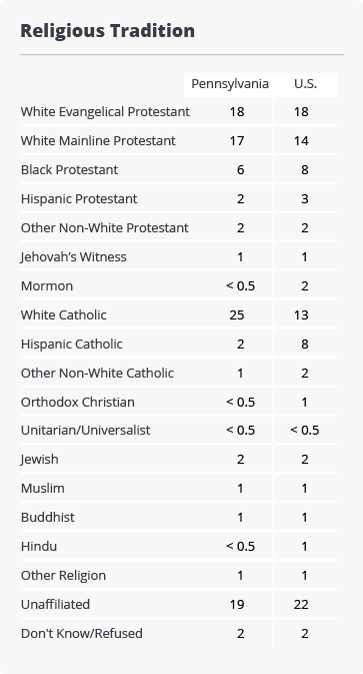Viewport: 363px width, 674px height.
Task: Select U.S. value 22 for Unaffiliated
Action: tap(301, 605)
